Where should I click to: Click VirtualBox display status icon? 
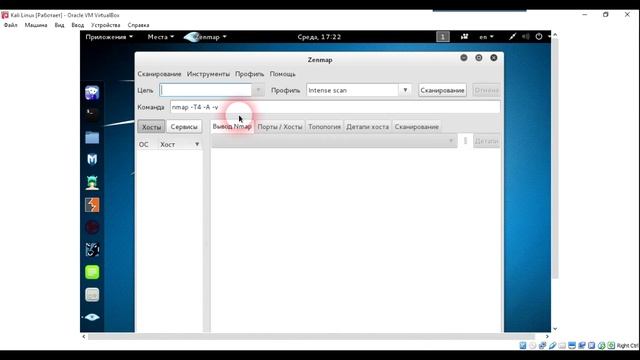[x=572, y=345]
